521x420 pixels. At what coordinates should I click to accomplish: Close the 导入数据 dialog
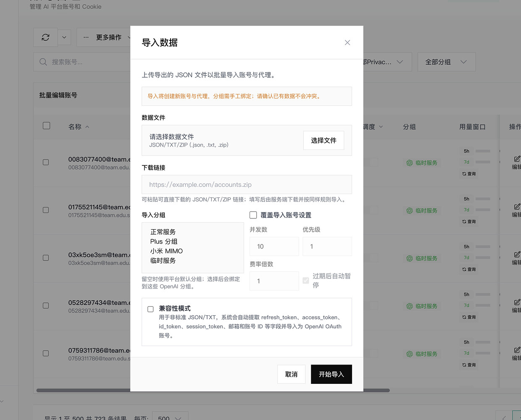click(x=347, y=42)
